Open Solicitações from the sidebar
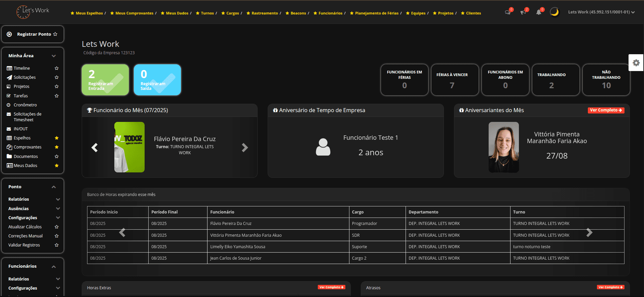The image size is (644, 297). point(25,77)
